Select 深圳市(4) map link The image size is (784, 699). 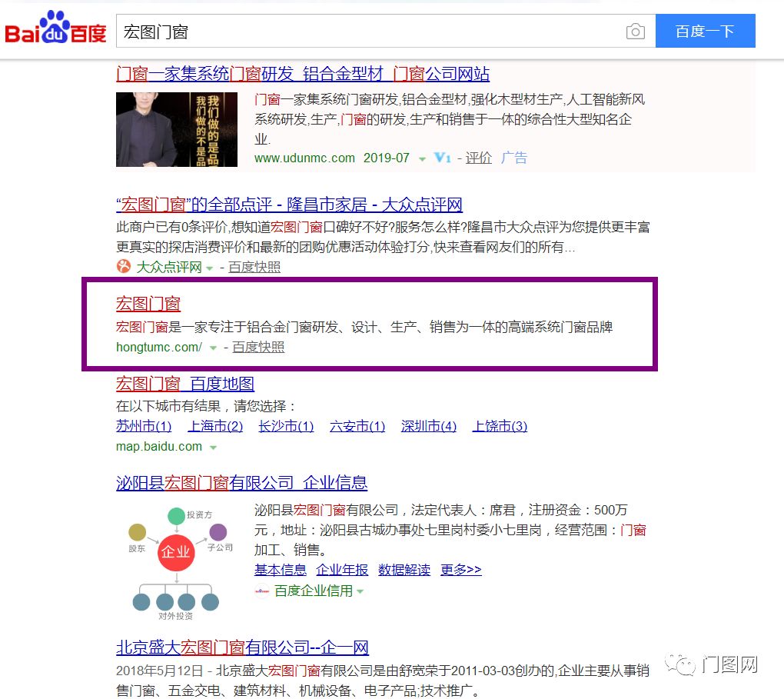[428, 426]
